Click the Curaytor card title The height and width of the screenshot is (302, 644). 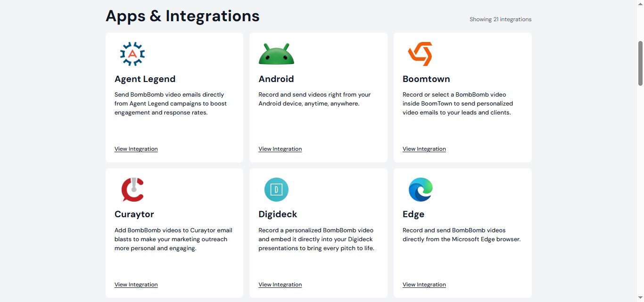(x=134, y=214)
